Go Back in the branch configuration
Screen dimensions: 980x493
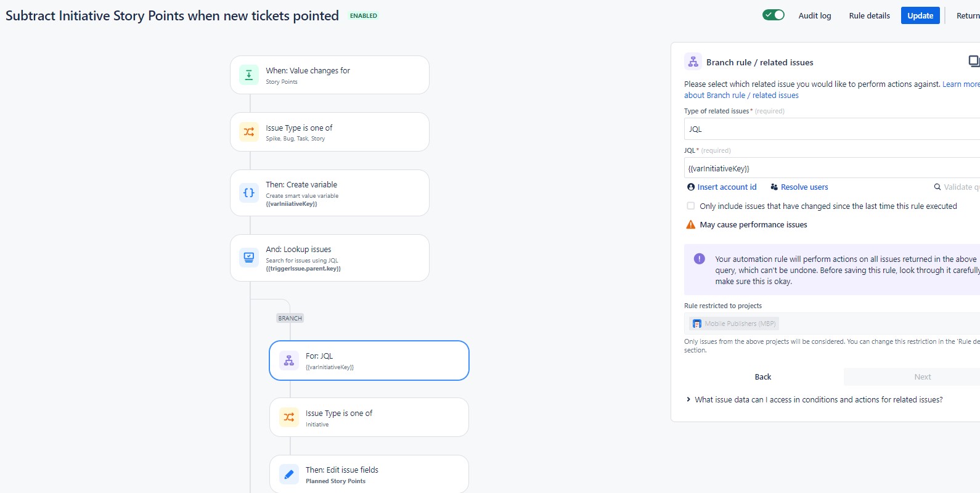click(x=762, y=377)
